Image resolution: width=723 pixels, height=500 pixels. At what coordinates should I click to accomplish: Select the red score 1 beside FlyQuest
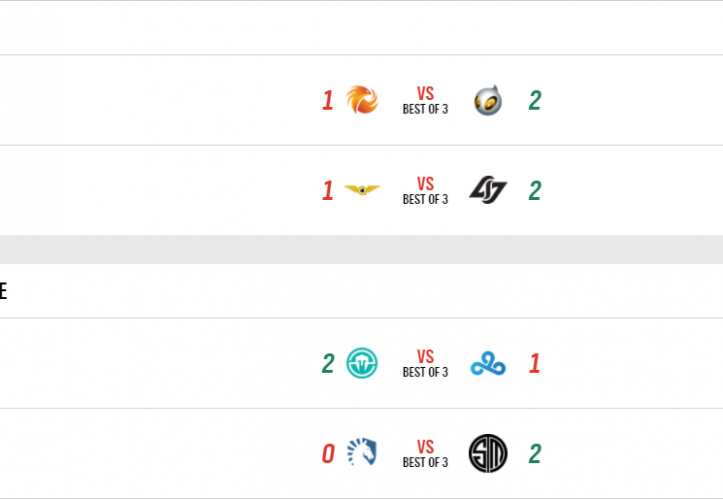(x=327, y=190)
